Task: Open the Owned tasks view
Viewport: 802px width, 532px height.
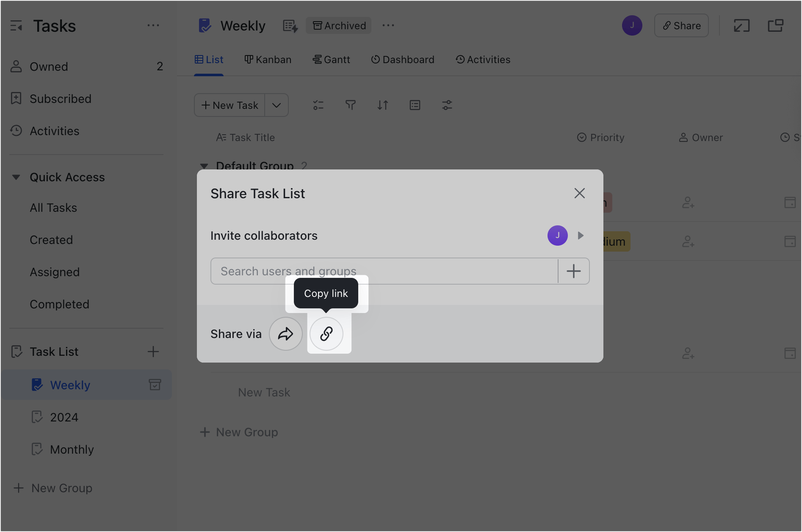Action: click(86, 66)
